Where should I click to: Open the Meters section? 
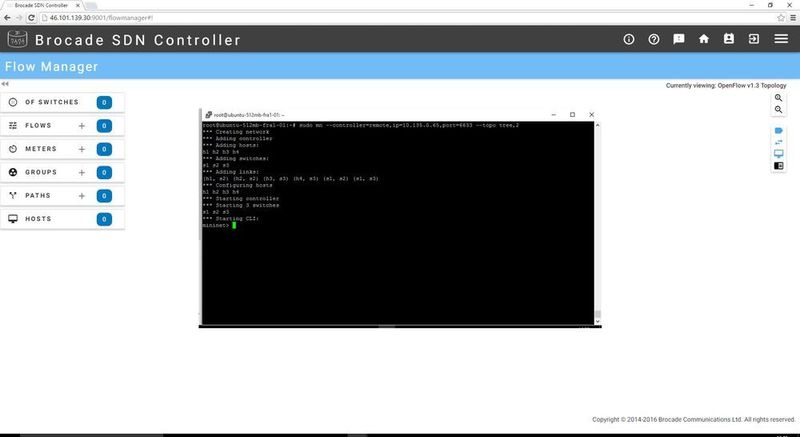tap(62, 149)
